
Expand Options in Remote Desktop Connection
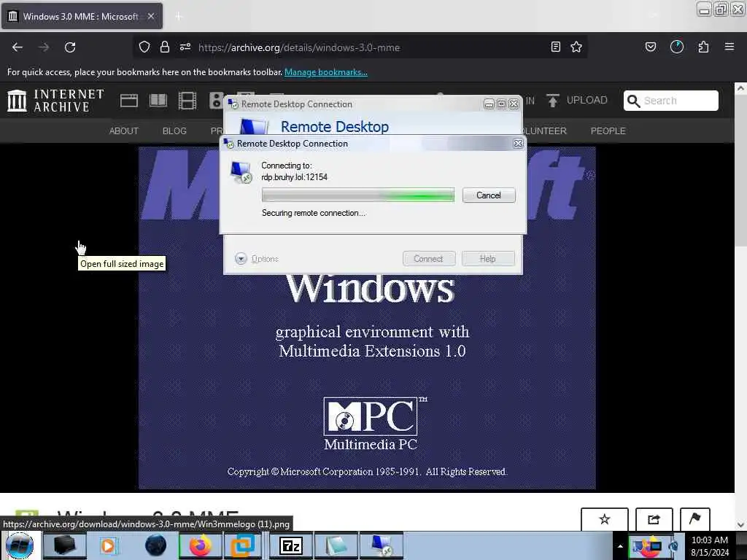(x=257, y=259)
